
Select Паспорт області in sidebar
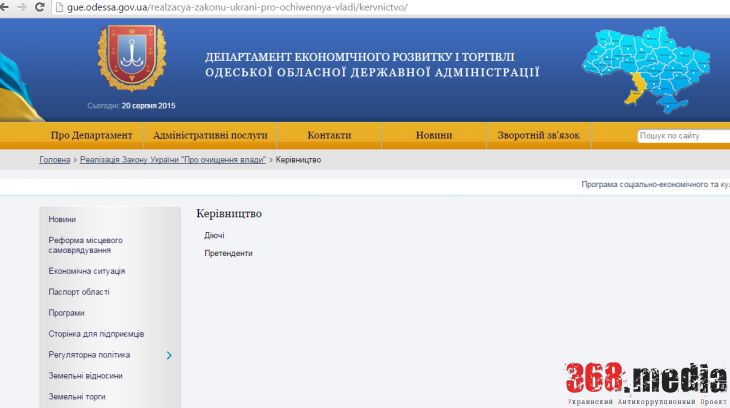click(79, 292)
